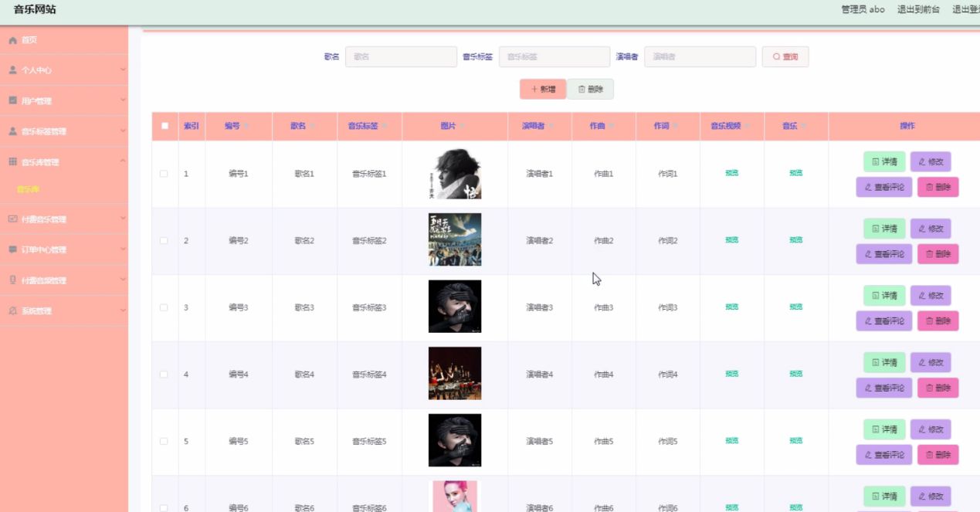
Task: Open album cover thumbnail for 歌名1
Action: tap(455, 174)
